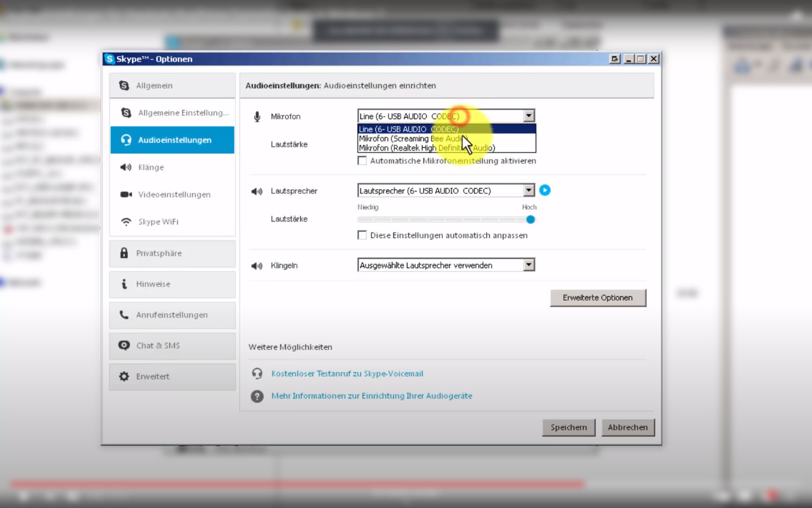812x508 pixels.
Task: Open Mehr Informationen zur Einrichtung link
Action: [x=372, y=396]
